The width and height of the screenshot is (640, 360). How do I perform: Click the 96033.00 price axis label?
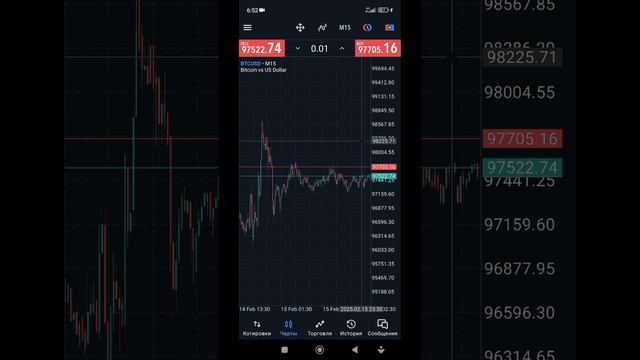click(x=383, y=250)
